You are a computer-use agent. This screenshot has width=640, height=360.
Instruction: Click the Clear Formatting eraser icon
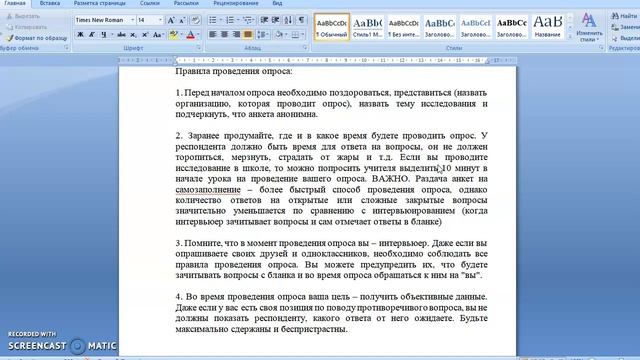pos(196,20)
